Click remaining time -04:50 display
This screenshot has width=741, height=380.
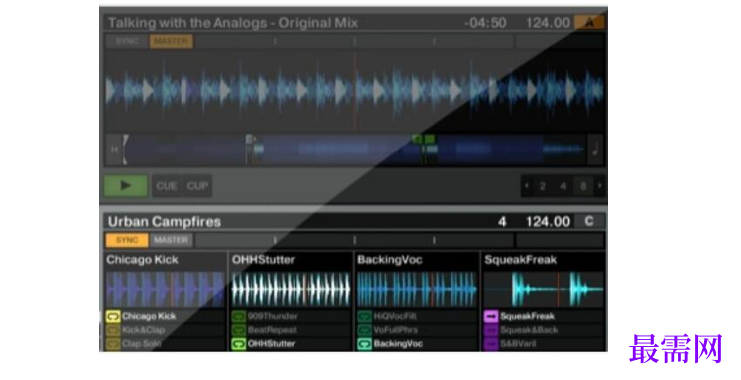coord(485,23)
